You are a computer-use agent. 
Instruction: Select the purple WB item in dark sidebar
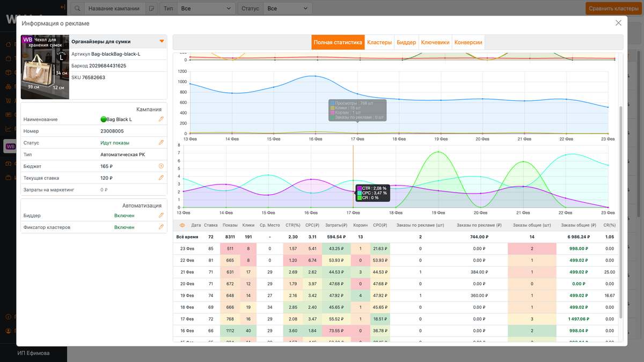(x=9, y=146)
